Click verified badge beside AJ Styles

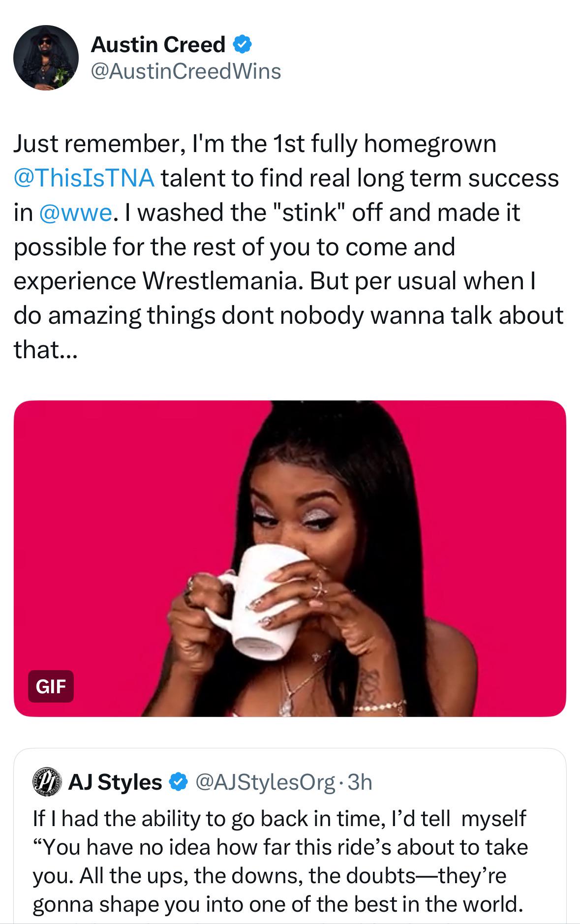[179, 782]
